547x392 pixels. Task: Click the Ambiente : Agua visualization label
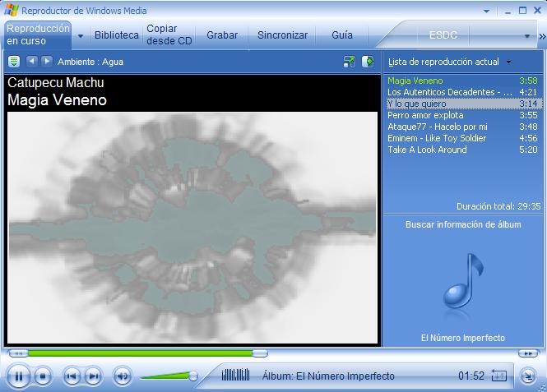(90, 62)
